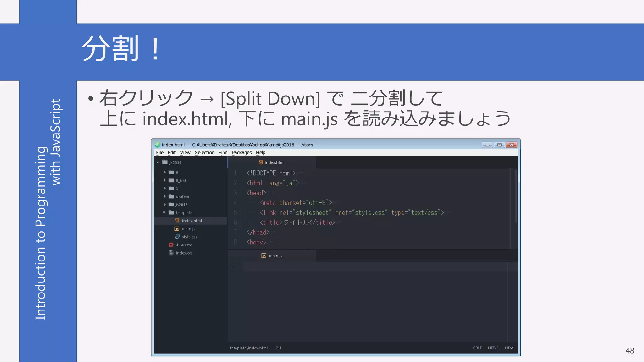
Task: Click the JS icon of main.js in tree
Action: coord(177,229)
